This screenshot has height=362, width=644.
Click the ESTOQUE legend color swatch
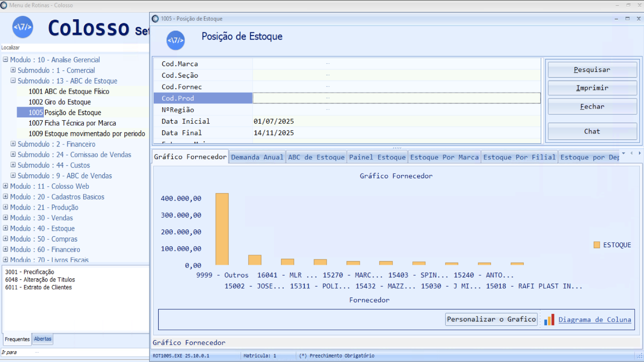597,245
